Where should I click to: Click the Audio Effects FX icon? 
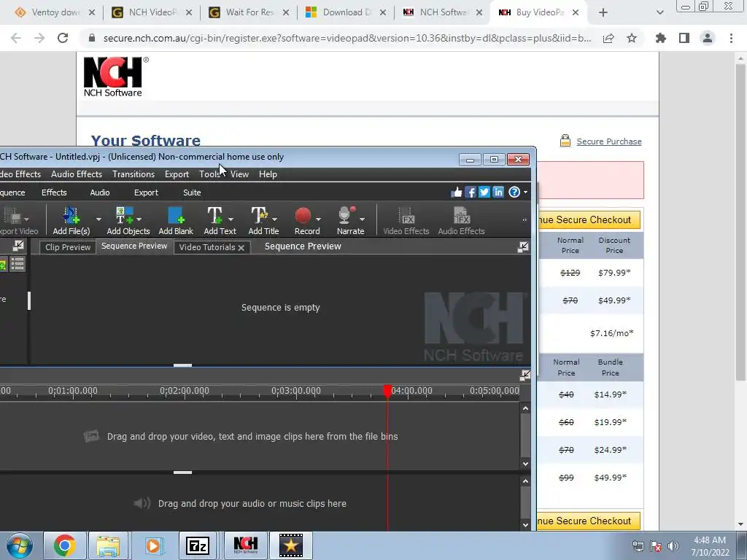coord(461,216)
